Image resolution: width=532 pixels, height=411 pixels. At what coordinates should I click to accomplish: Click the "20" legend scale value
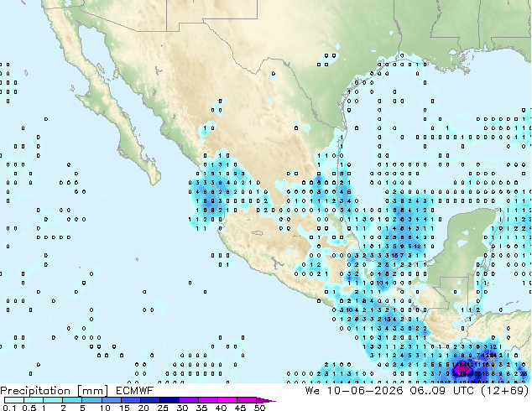pos(143,408)
